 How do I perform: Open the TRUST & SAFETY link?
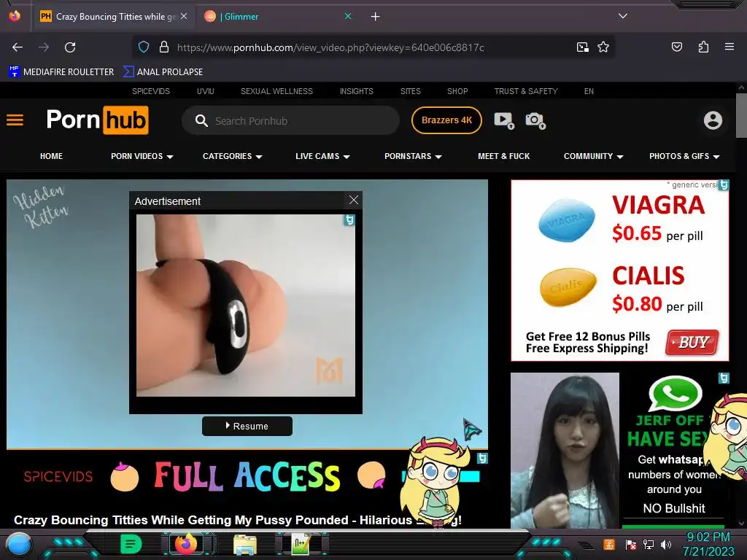[525, 91]
